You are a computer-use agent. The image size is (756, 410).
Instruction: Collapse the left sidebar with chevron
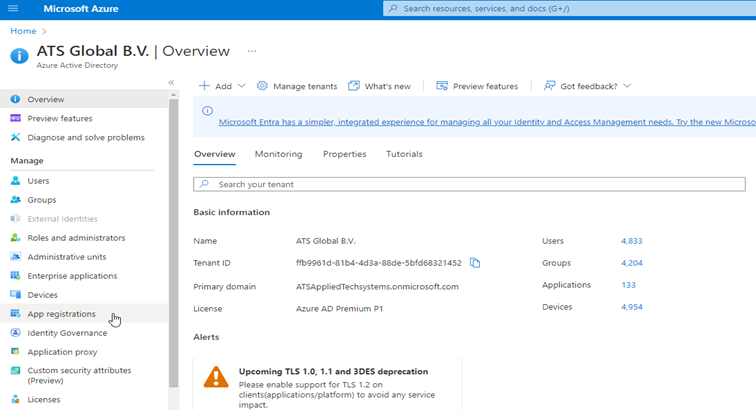pyautogui.click(x=171, y=83)
